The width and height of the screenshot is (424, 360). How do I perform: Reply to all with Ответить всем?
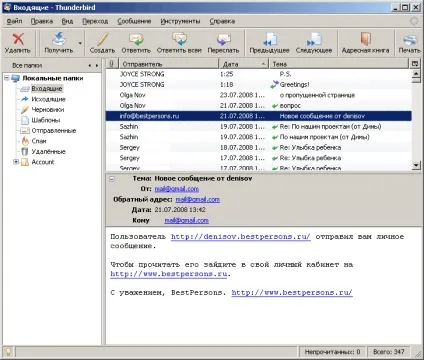[x=179, y=43]
